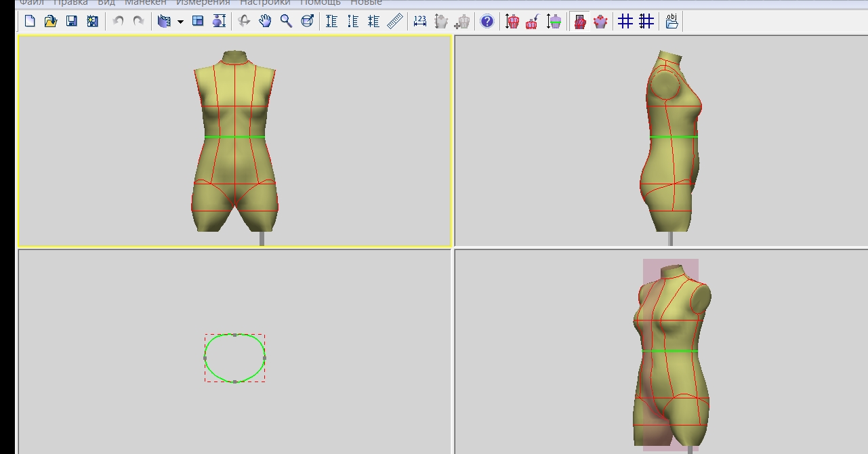Choose the first vertical measurement tool
868x454 pixels.
tap(331, 21)
